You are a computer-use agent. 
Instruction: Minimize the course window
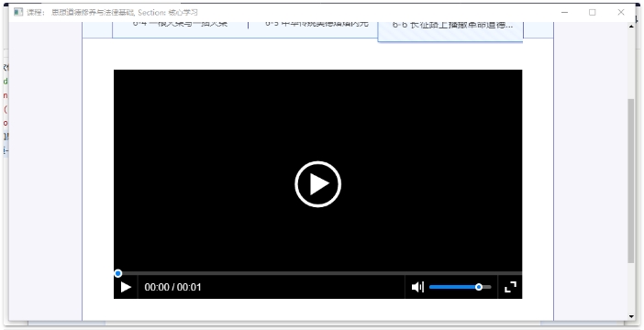(564, 12)
